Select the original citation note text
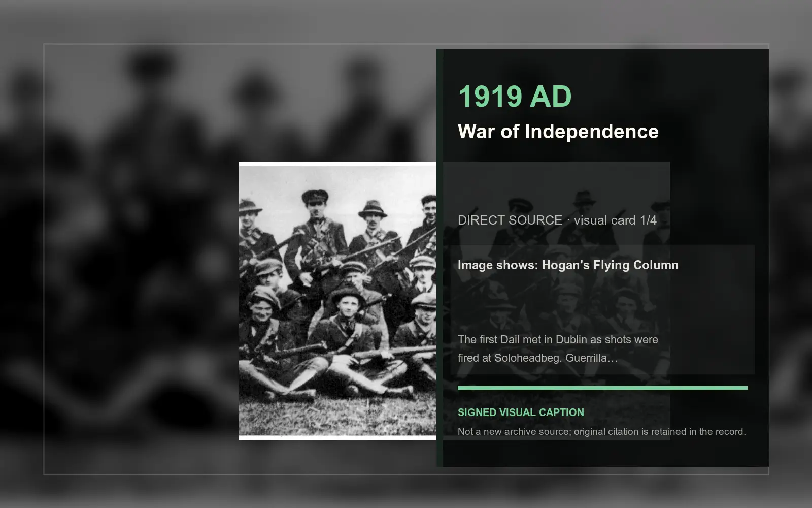 point(601,432)
